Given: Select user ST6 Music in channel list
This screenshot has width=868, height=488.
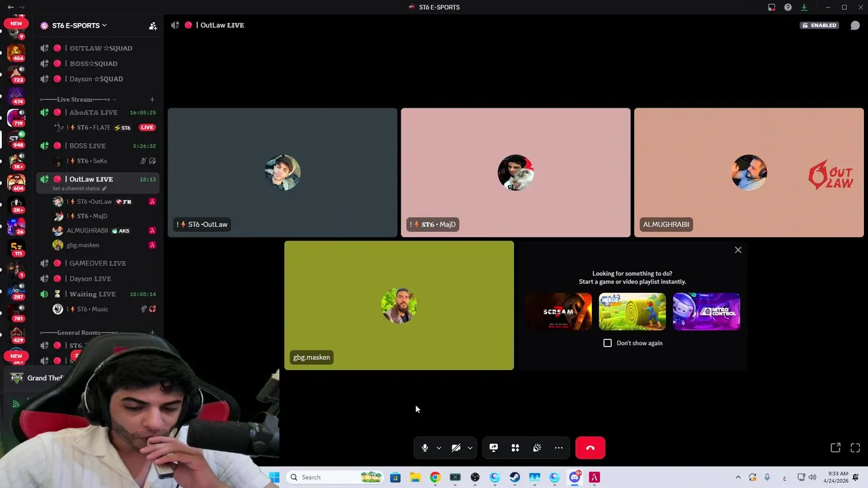Looking at the screenshot, I should pyautogui.click(x=105, y=309).
